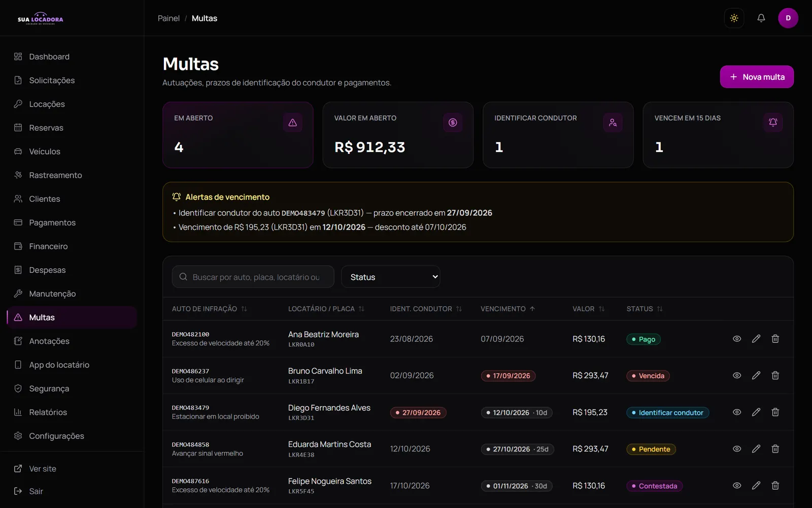Open Rastreamento in the sidebar
Screen dimensions: 812x508
(72, 175)
